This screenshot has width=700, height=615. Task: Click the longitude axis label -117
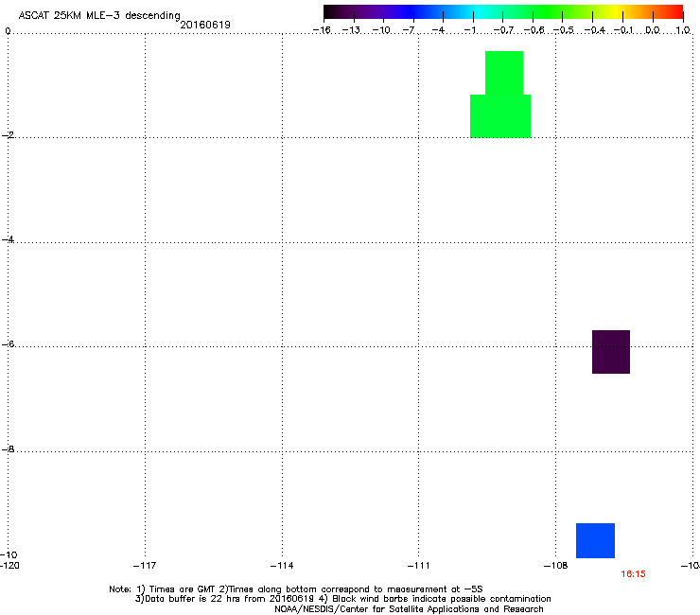145,566
